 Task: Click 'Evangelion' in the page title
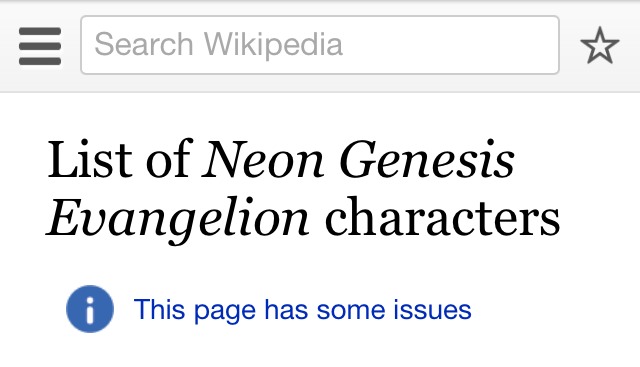point(178,220)
